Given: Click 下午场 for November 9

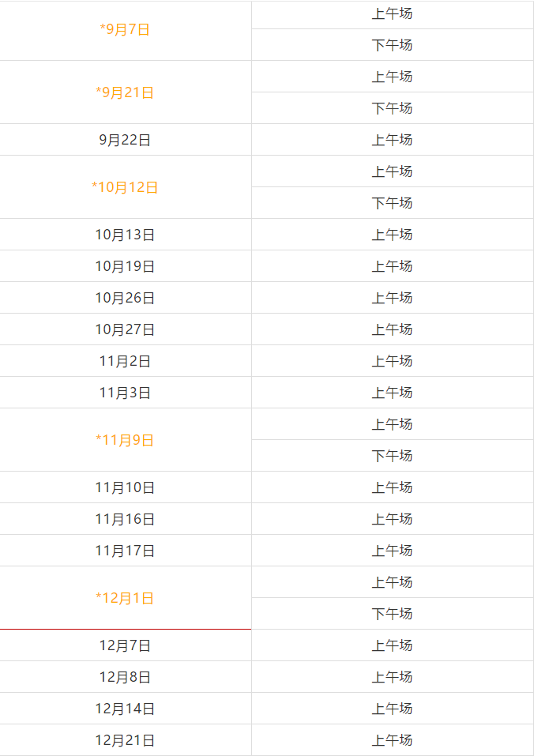Looking at the screenshot, I should 392,456.
